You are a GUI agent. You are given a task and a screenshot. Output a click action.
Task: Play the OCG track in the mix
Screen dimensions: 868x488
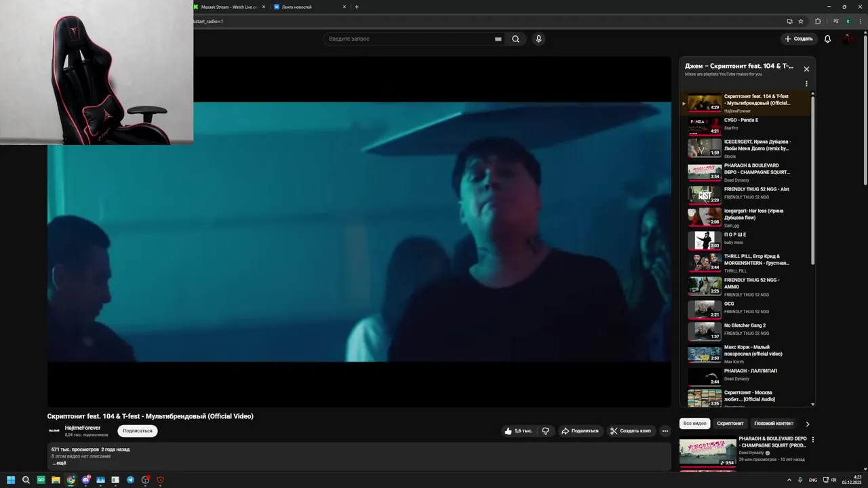coord(746,309)
